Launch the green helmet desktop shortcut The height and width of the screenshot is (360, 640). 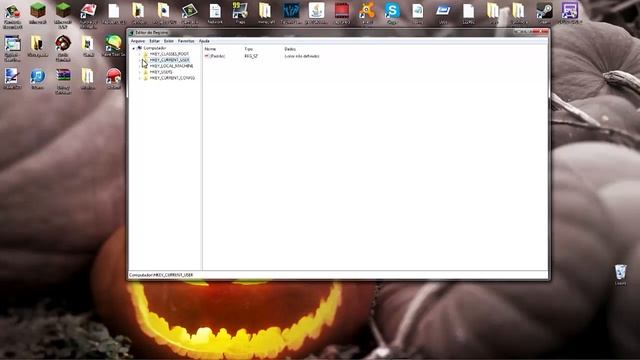(113, 43)
